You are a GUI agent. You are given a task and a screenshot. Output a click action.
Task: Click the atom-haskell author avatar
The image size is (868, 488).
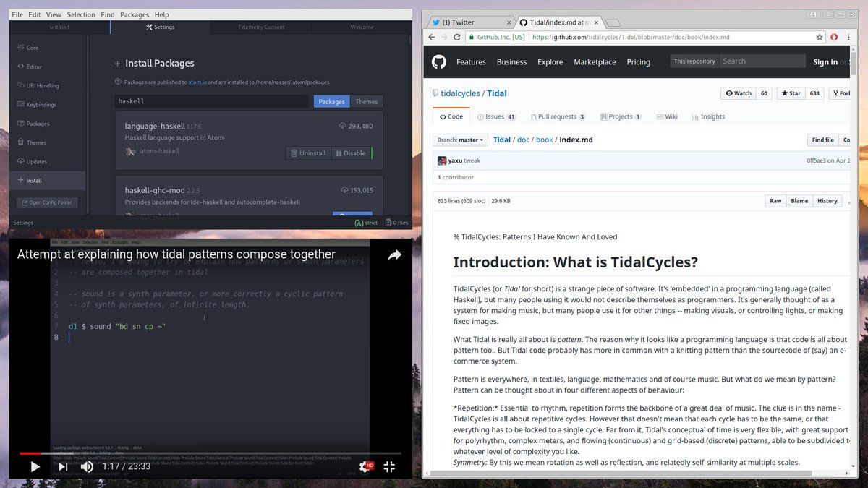pos(130,152)
